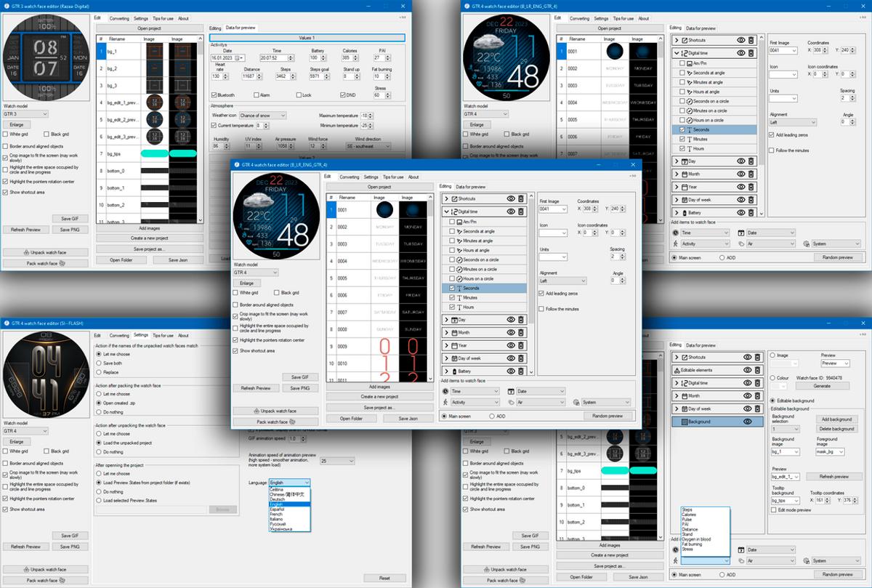Click the Background row's eye icon
The height and width of the screenshot is (588, 872).
pos(748,422)
